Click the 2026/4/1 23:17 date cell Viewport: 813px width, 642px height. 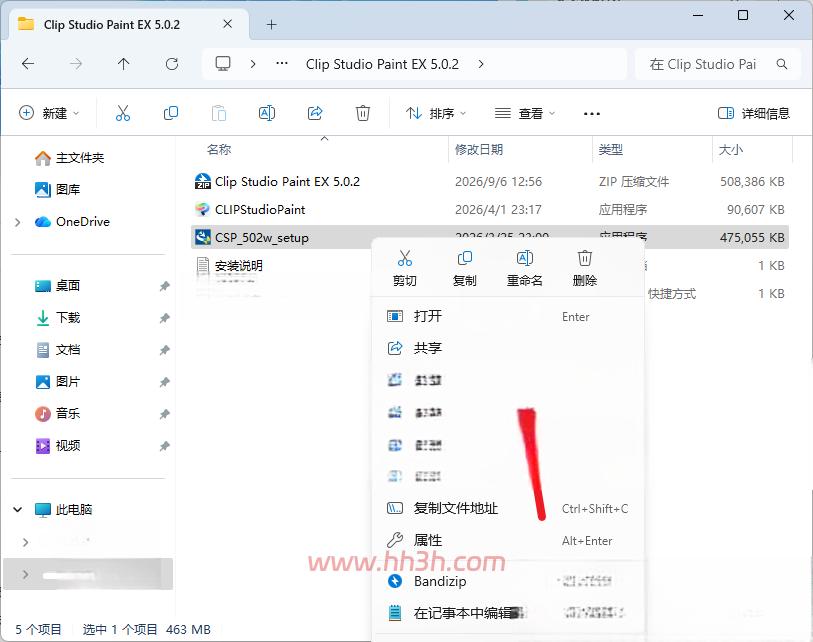click(x=498, y=210)
